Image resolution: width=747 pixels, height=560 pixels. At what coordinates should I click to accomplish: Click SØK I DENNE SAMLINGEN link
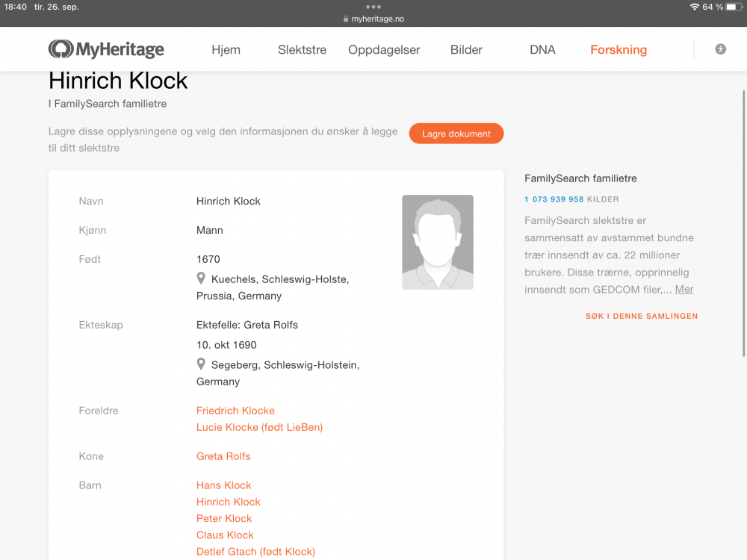click(642, 316)
